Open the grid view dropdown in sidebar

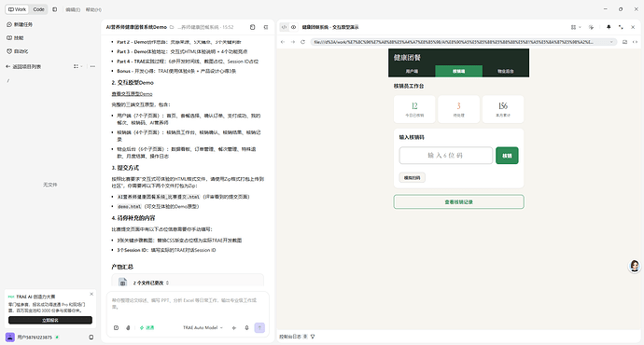pyautogui.click(x=77, y=66)
